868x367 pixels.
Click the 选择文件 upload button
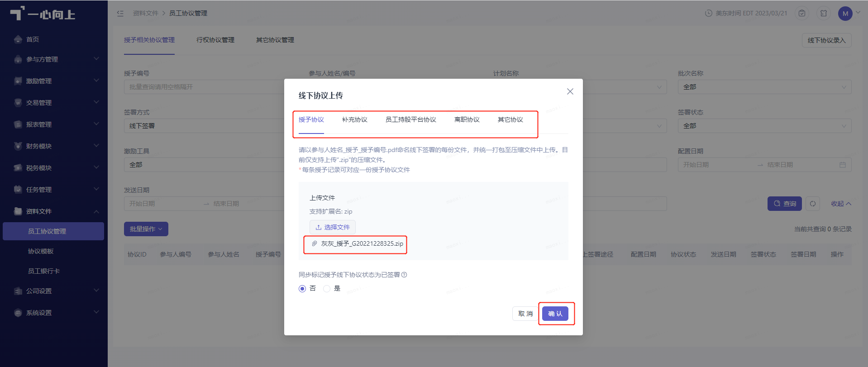pyautogui.click(x=333, y=227)
